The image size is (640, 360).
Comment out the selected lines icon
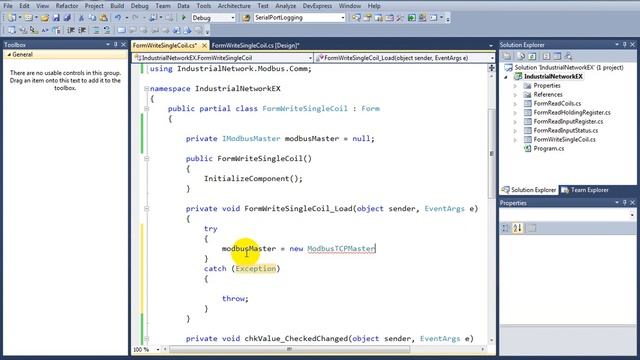click(x=96, y=30)
